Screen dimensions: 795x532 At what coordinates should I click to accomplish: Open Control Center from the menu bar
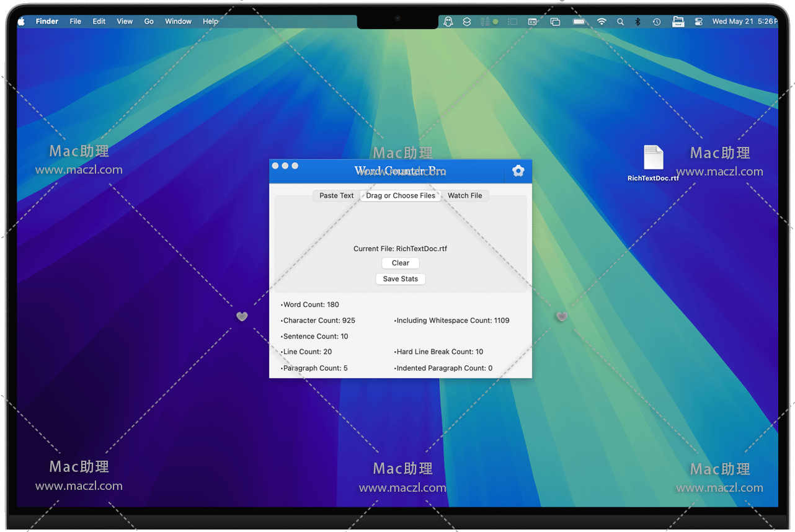tap(699, 21)
